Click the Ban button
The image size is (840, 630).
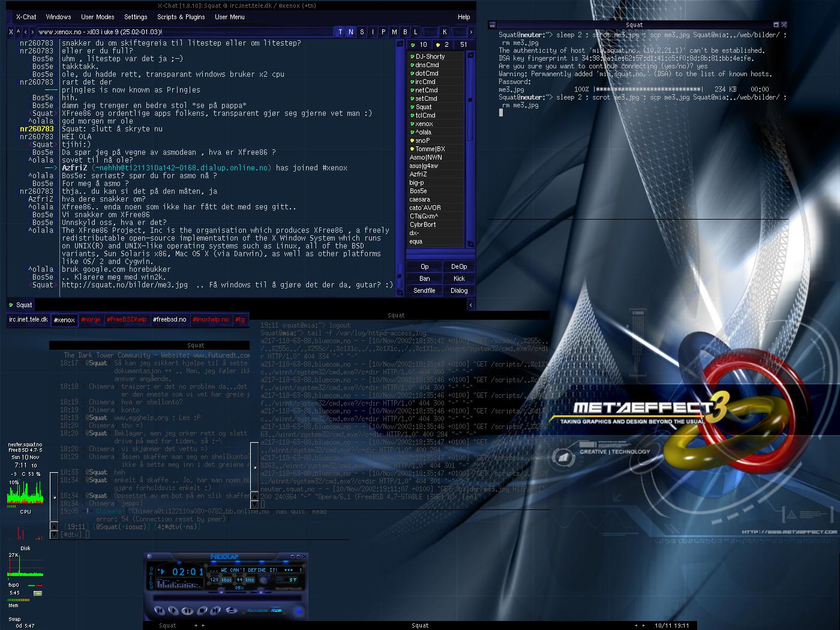point(424,279)
